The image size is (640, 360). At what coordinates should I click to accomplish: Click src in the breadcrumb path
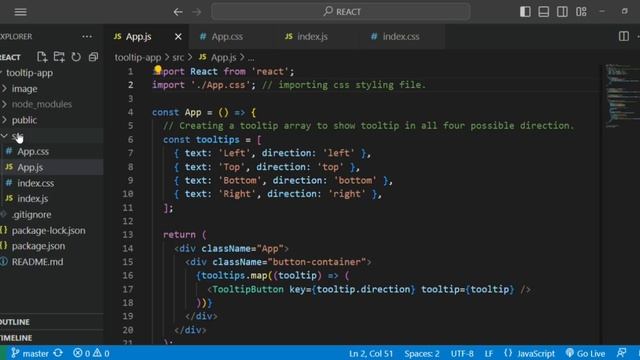[178, 58]
